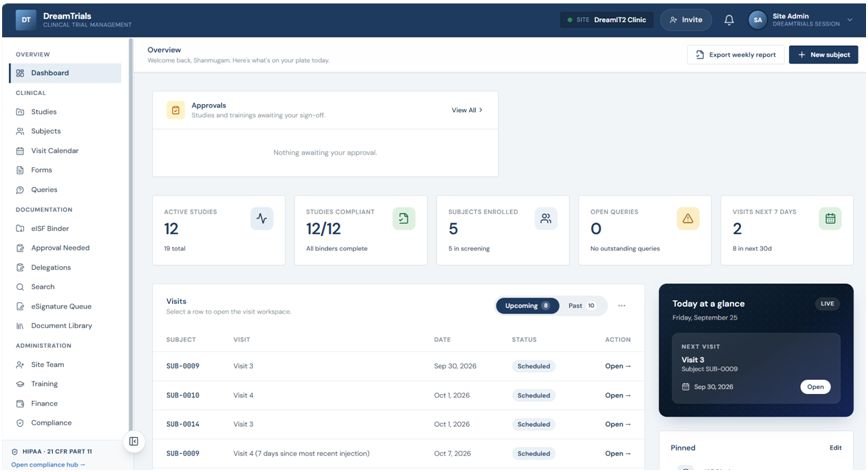
Task: Click the Approvals clipboard icon
Action: (175, 110)
